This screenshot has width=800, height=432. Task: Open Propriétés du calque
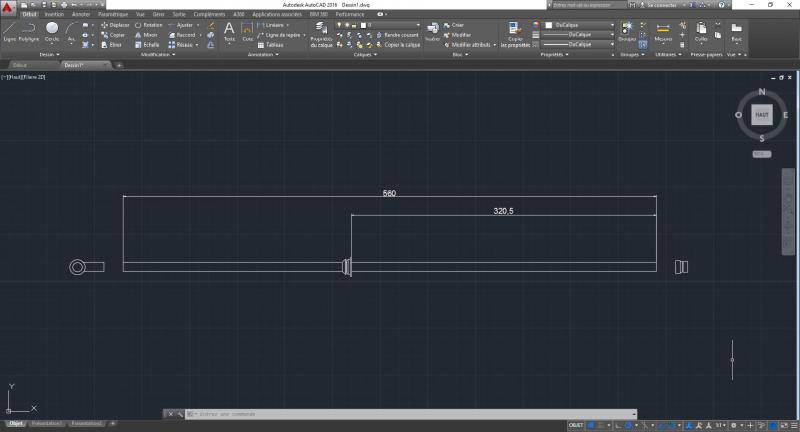tap(321, 35)
